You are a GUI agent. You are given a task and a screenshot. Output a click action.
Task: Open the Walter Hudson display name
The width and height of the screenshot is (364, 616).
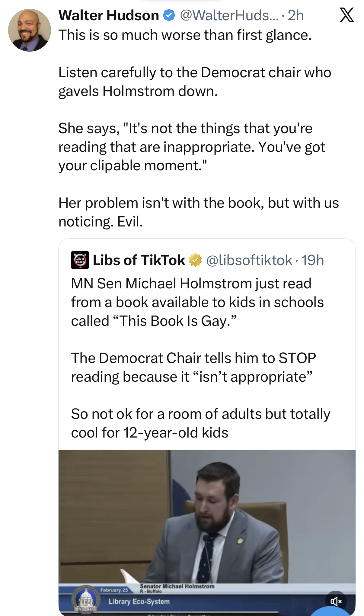click(x=109, y=15)
